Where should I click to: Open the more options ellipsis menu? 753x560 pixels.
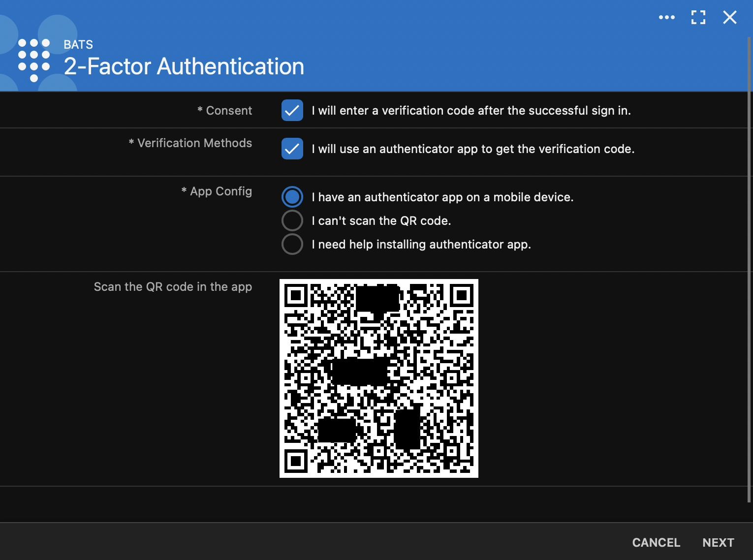pyautogui.click(x=666, y=17)
